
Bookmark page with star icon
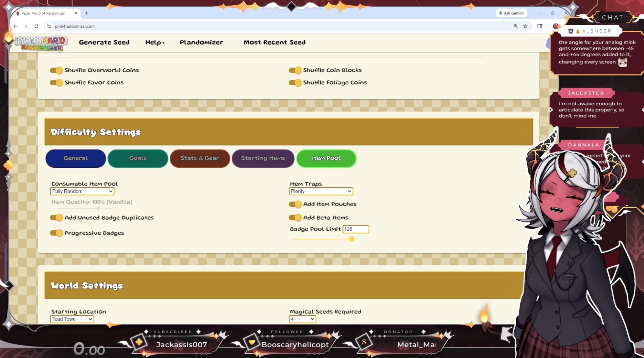point(525,26)
